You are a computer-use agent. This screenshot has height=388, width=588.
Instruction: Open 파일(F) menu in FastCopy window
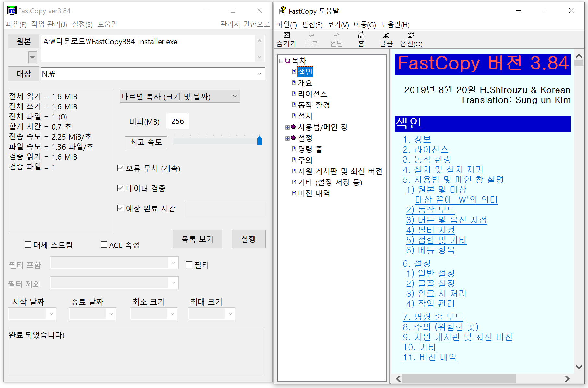tap(16, 24)
